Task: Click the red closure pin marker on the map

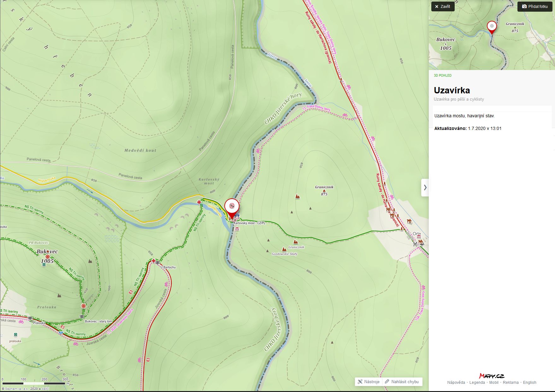Action: point(232,208)
